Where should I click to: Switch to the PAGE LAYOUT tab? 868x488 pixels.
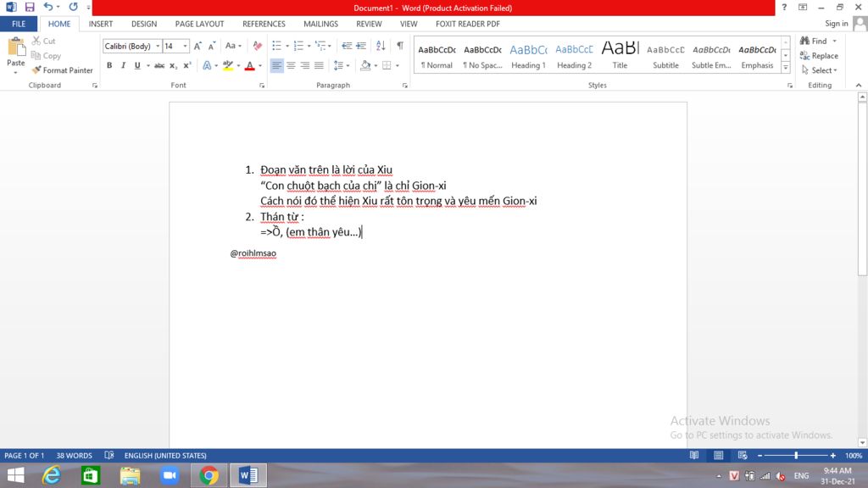[199, 24]
